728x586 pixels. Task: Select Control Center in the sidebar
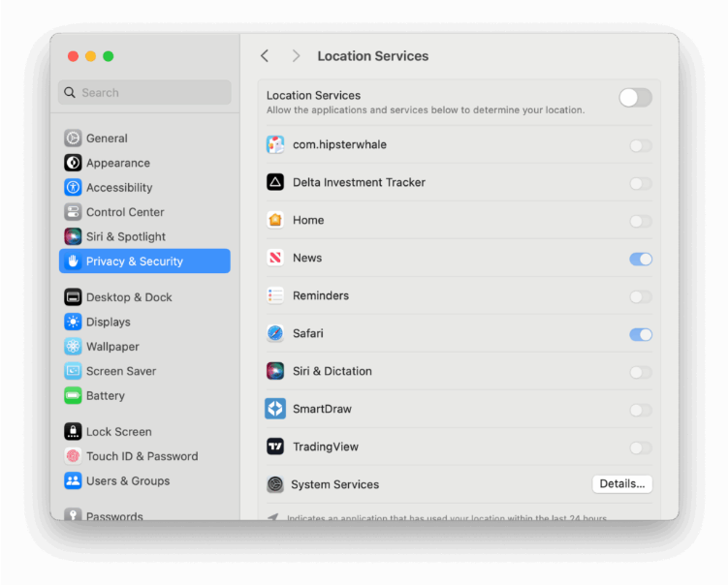coord(144,212)
